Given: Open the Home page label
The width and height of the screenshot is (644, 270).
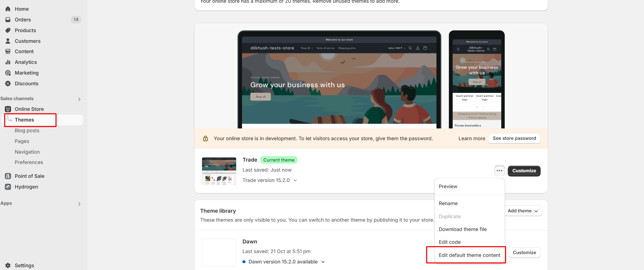Looking at the screenshot, I should pos(22,9).
